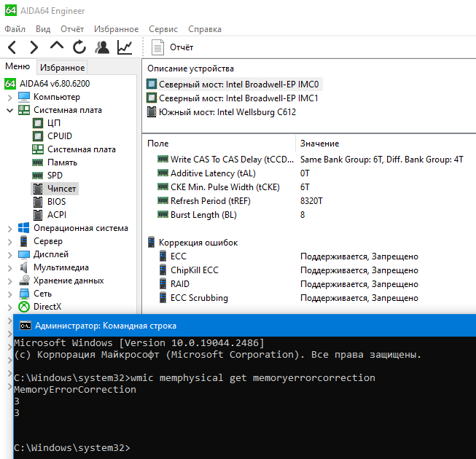Click the Северный мост IMC0 chip icon
Screen dimensions: 476x459
click(152, 84)
